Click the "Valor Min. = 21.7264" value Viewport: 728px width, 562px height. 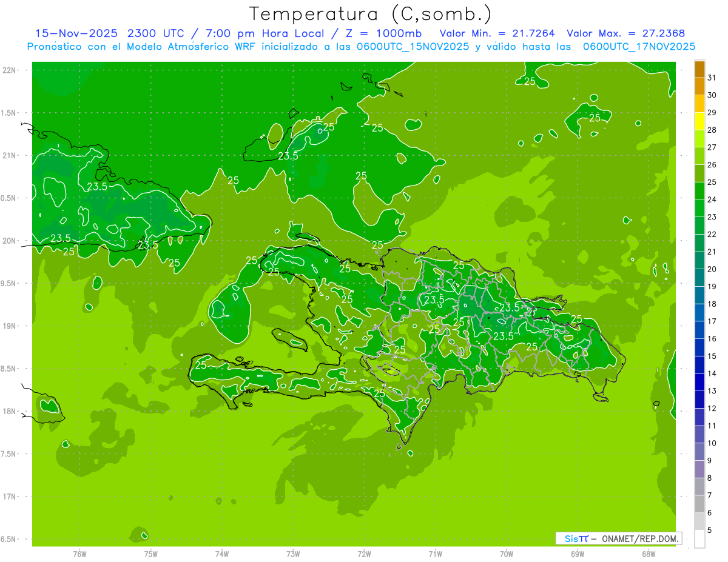coord(497,33)
